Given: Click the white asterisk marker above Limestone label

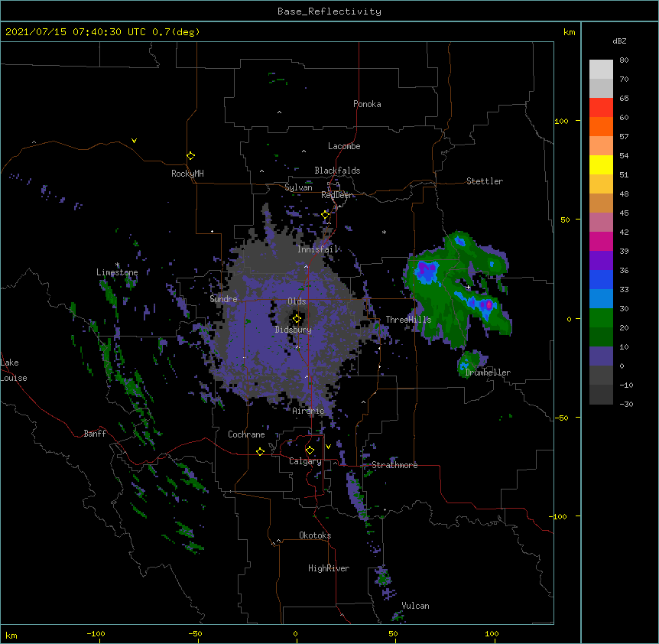Looking at the screenshot, I should click(117, 265).
